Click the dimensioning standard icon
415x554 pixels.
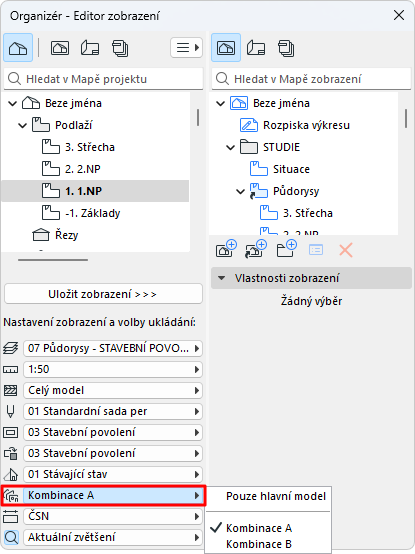11,516
